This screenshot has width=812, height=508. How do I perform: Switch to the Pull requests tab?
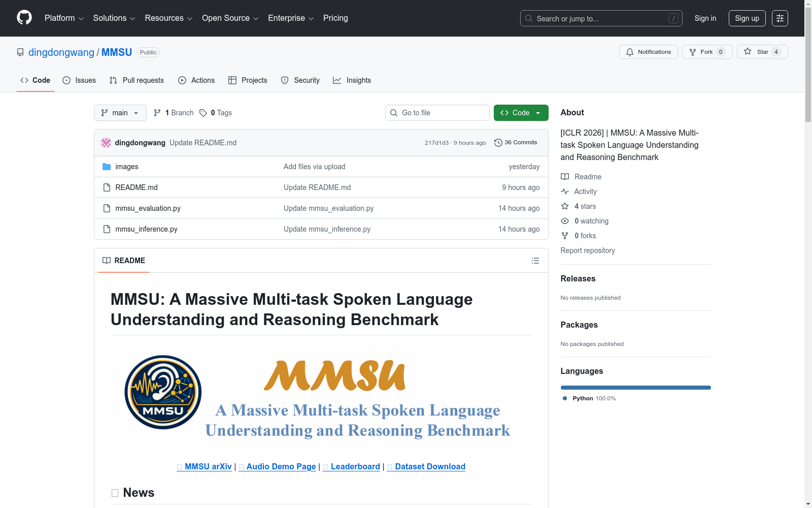pyautogui.click(x=137, y=80)
